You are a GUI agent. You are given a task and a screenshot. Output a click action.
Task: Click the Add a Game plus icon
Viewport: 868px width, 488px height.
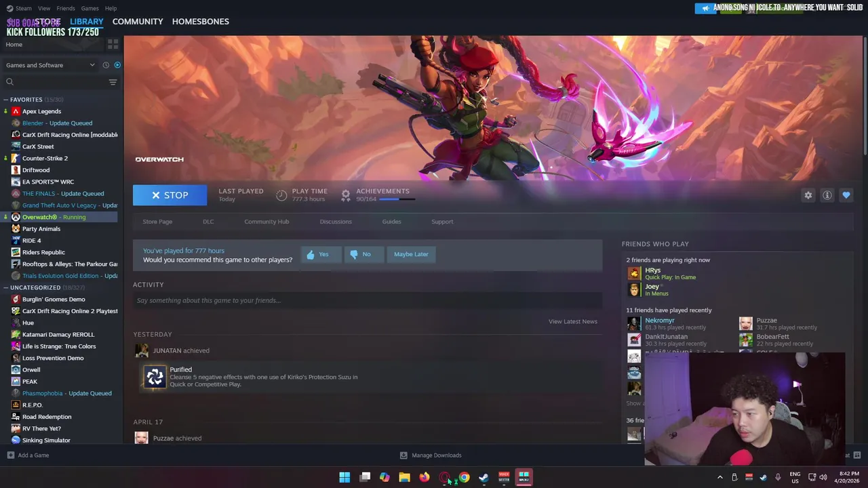10,455
